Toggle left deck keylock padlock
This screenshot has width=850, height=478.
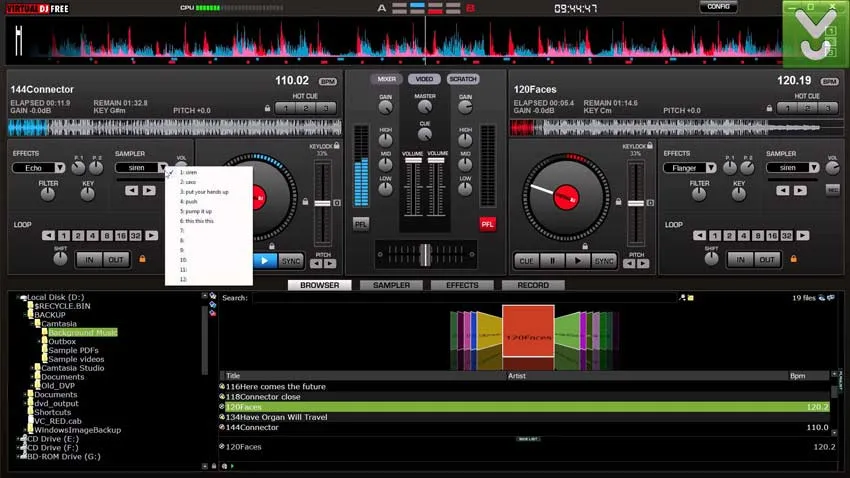(337, 146)
